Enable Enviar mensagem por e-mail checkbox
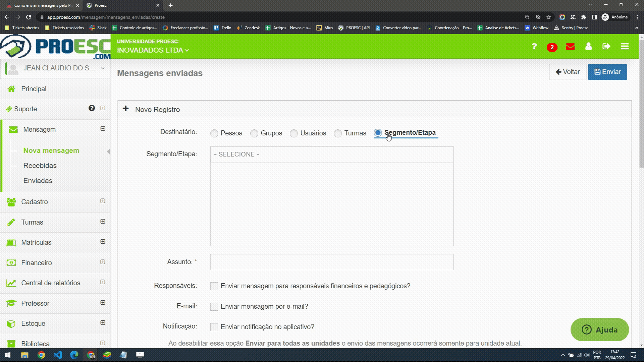The image size is (644, 362). coord(214,306)
